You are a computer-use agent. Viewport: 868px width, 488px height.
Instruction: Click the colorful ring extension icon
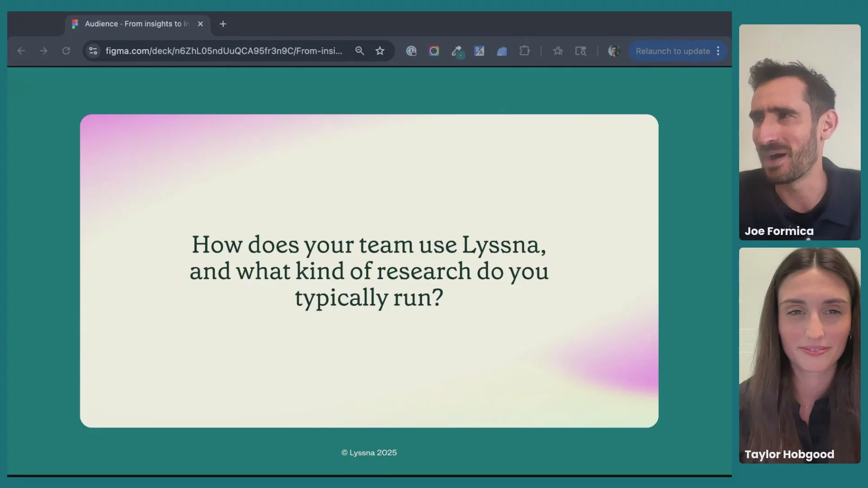click(434, 51)
